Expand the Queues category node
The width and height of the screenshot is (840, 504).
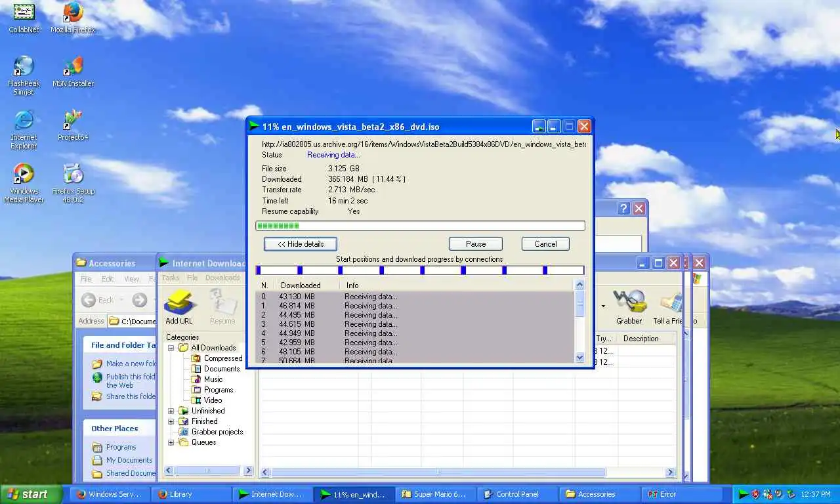(x=171, y=442)
